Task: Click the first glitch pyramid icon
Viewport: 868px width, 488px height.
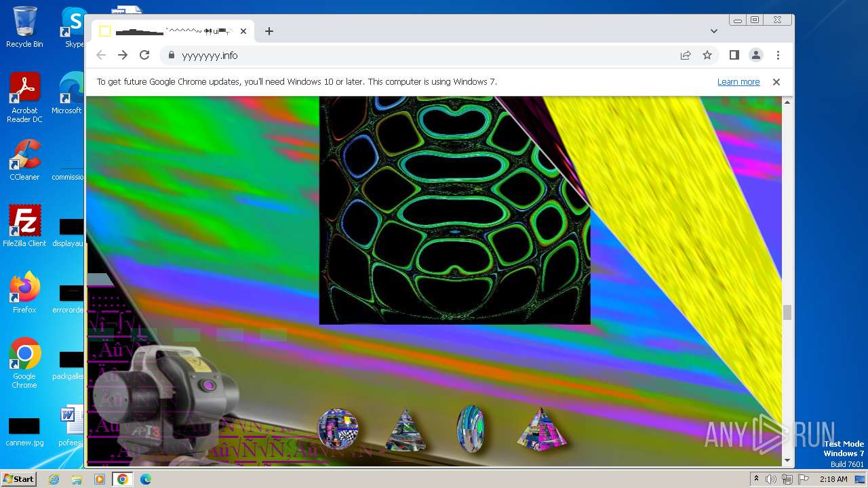Action: [x=406, y=430]
